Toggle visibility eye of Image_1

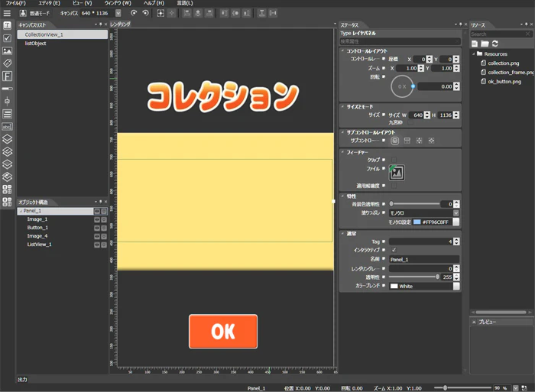point(97,219)
